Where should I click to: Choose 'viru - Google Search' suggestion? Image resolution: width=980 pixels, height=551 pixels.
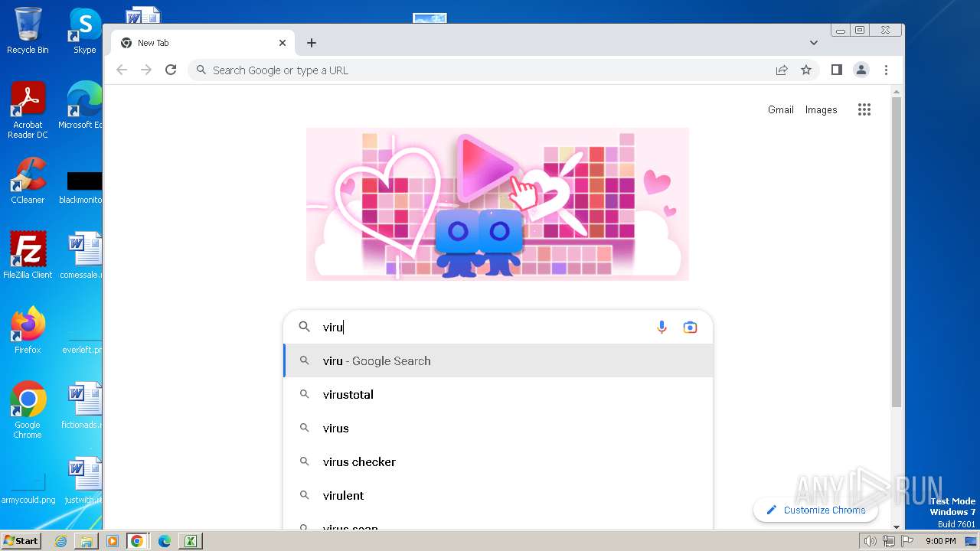498,360
